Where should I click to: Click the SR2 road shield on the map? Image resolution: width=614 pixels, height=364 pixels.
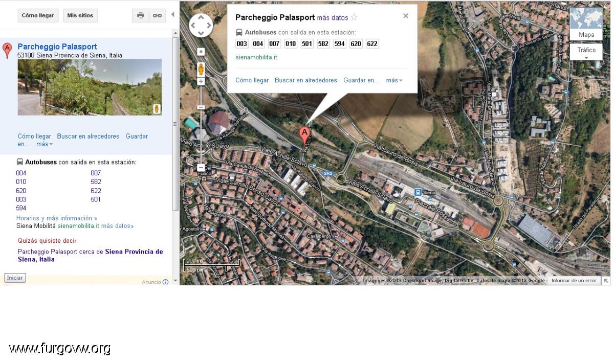point(328,174)
